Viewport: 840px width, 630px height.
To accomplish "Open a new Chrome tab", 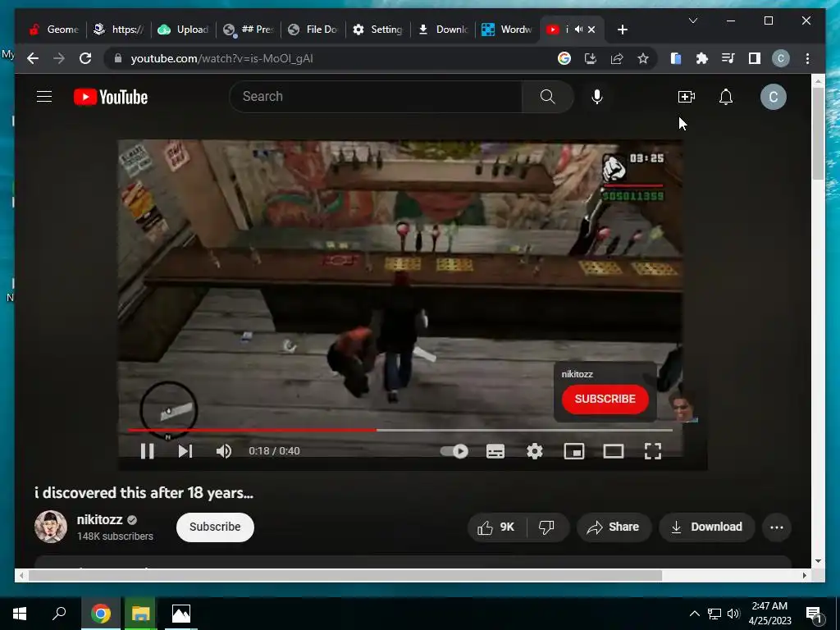I will (622, 30).
